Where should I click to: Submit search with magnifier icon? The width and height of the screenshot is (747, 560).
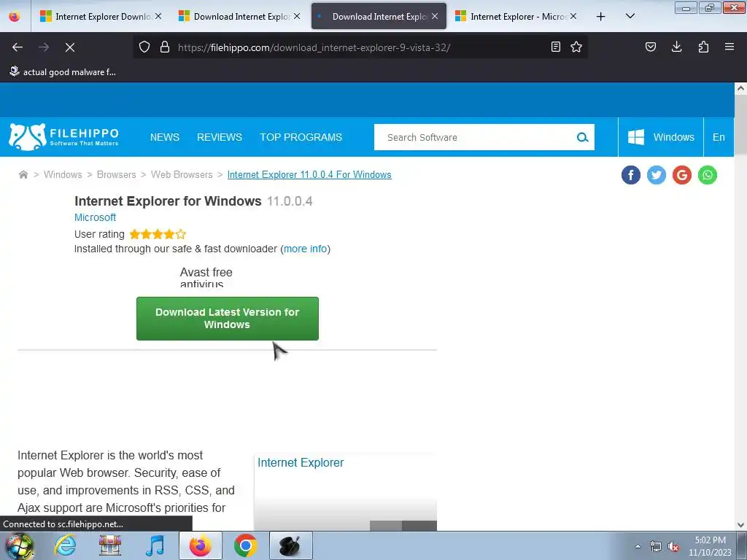point(582,137)
